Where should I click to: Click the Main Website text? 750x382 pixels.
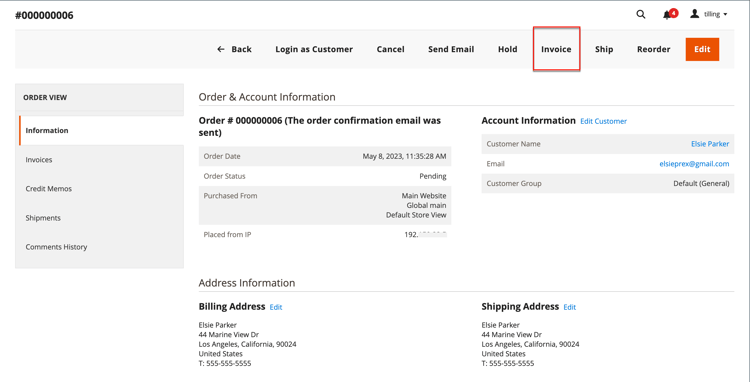coord(424,196)
